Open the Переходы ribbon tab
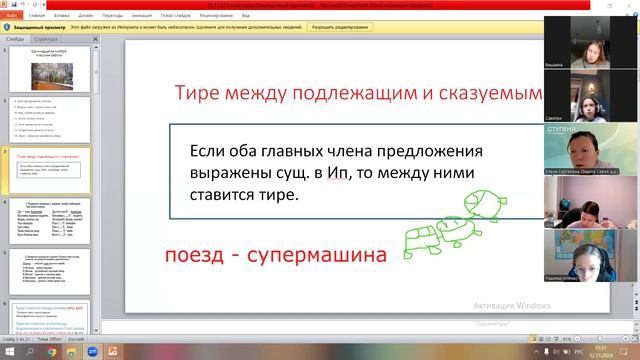 coord(112,16)
